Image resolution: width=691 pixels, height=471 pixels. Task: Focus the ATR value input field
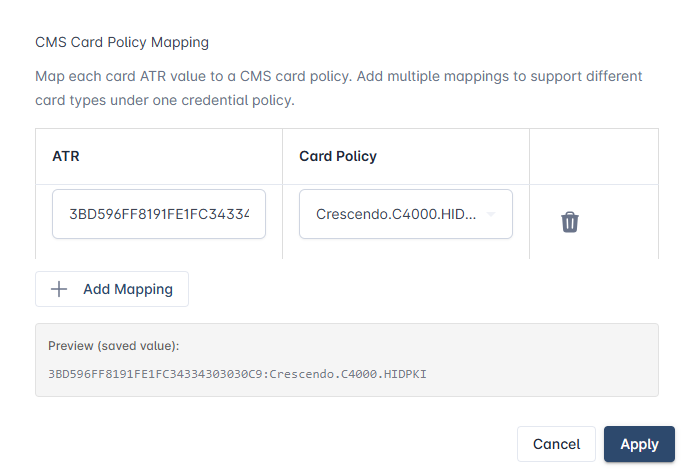point(159,214)
